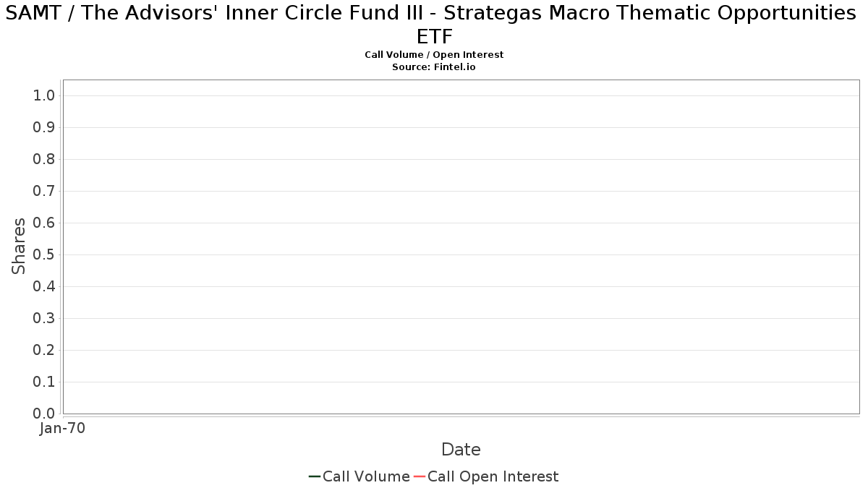Click the 0.5 y-axis tick label
868x488 pixels.
pyautogui.click(x=44, y=255)
